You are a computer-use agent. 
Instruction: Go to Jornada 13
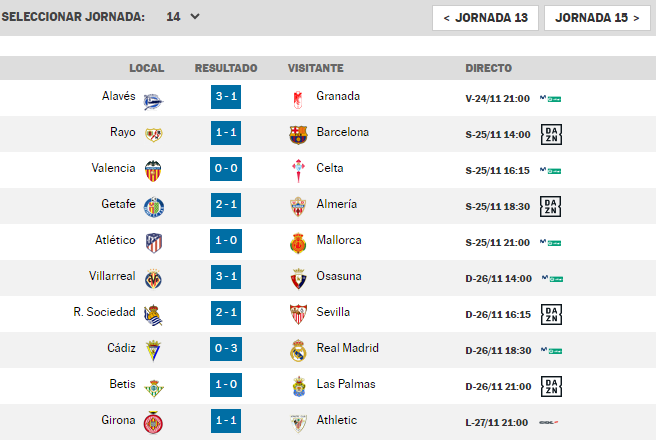coord(485,18)
